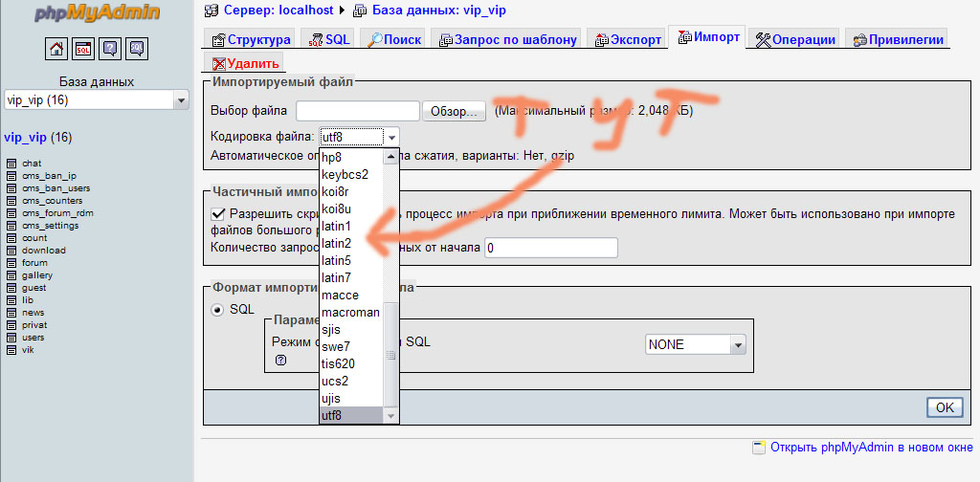Screen dimensions: 980x482
Task: Choose latin1 from the encoding list
Action: pyautogui.click(x=337, y=226)
